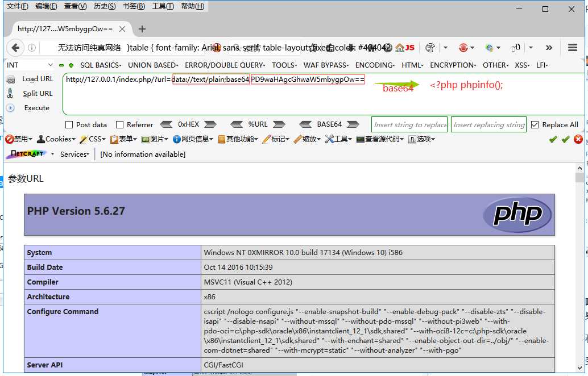Image resolution: width=588 pixels, height=376 pixels.
Task: Encode BASE64 with the right arrow
Action: (353, 124)
